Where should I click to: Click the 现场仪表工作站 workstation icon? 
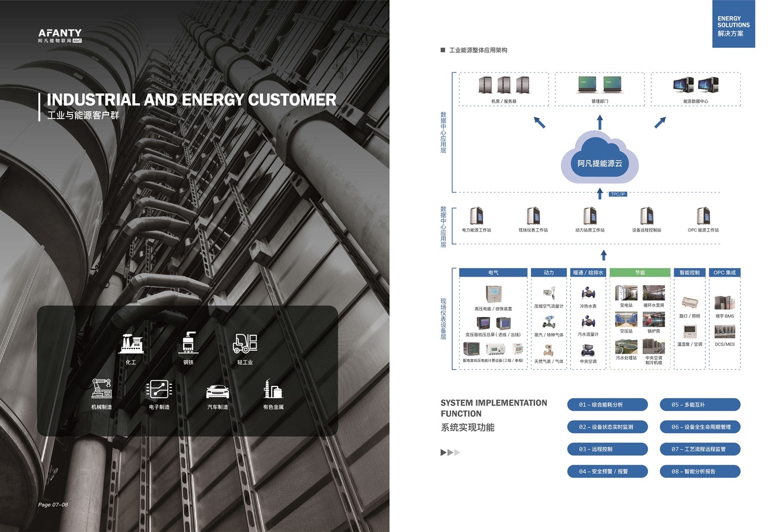533,216
